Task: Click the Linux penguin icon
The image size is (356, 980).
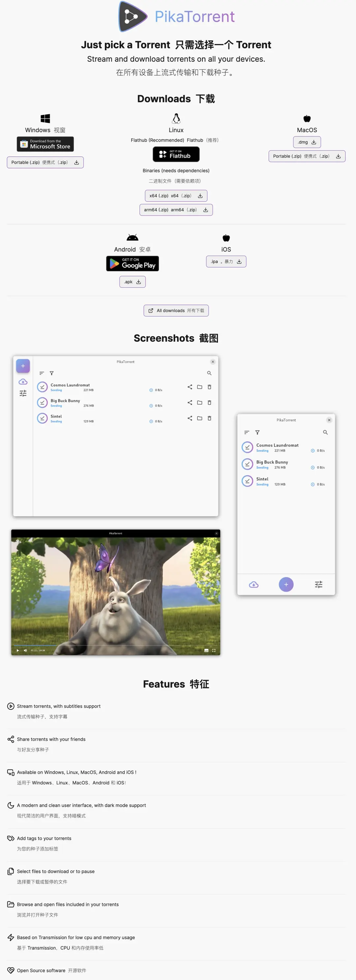Action: 176,119
